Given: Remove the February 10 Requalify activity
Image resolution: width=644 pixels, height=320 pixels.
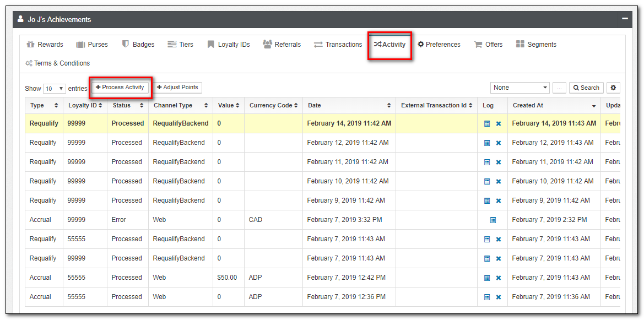Looking at the screenshot, I should tap(499, 182).
